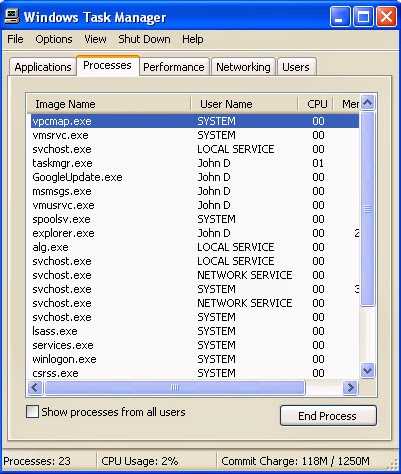The height and width of the screenshot is (474, 401).
Task: Click the horizontal scroll left arrow
Action: tap(35, 387)
